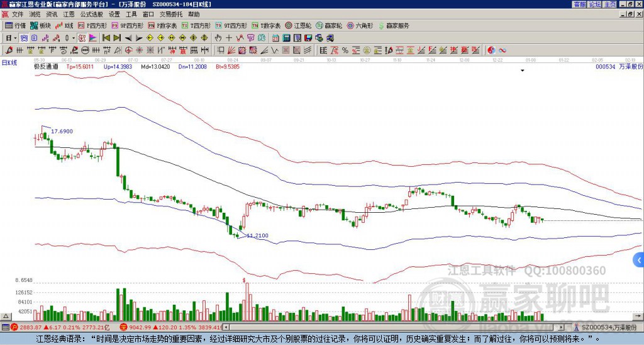644x345 pixels.
Task: Click the percent % analysis icon
Action: click(x=345, y=50)
